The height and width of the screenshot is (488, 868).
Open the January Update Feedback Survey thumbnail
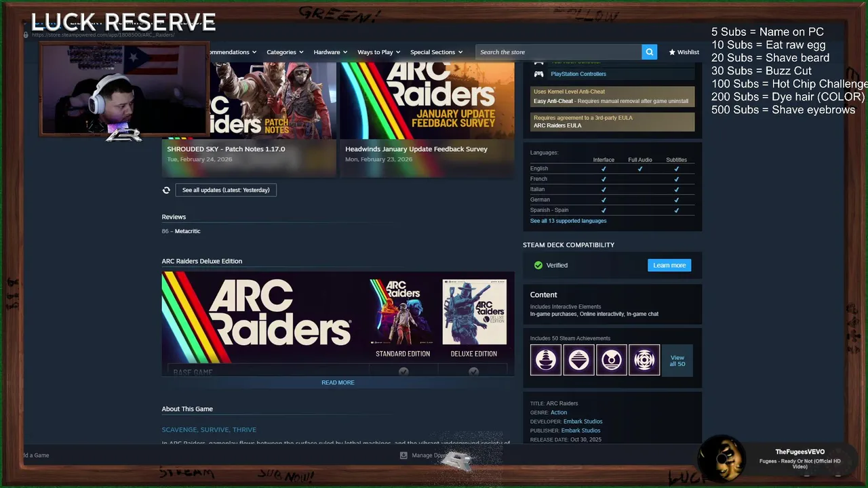[x=427, y=101]
